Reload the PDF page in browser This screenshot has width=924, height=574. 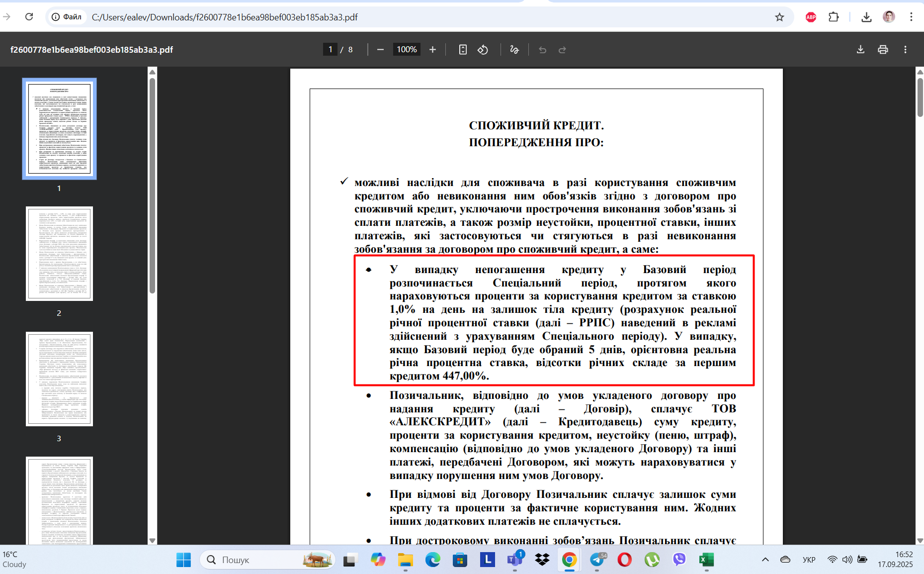point(29,17)
